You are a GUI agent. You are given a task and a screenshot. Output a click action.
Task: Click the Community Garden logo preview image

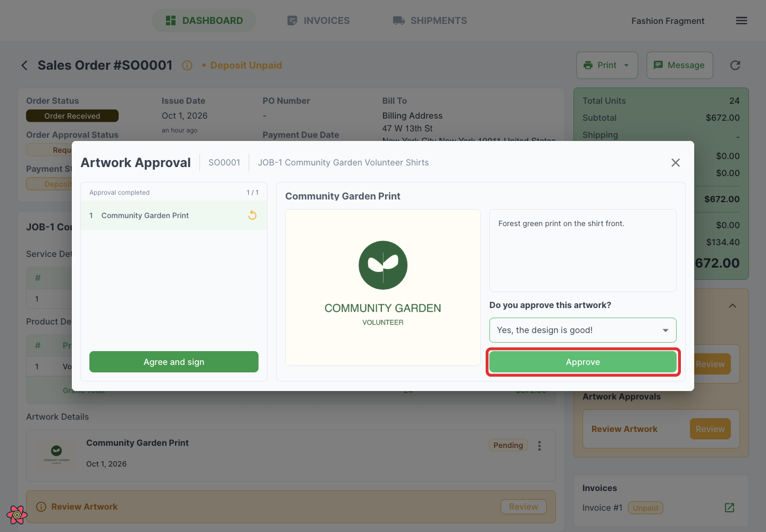point(383,287)
